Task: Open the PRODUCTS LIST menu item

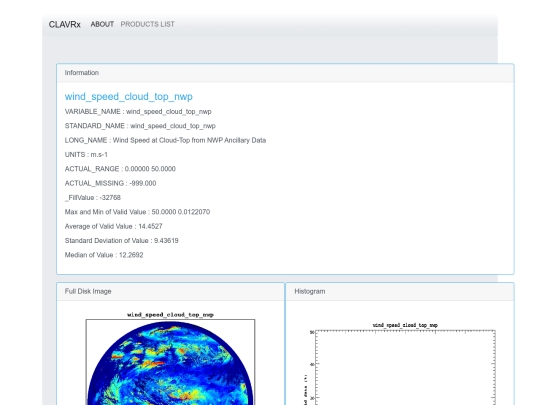Action: pyautogui.click(x=147, y=24)
